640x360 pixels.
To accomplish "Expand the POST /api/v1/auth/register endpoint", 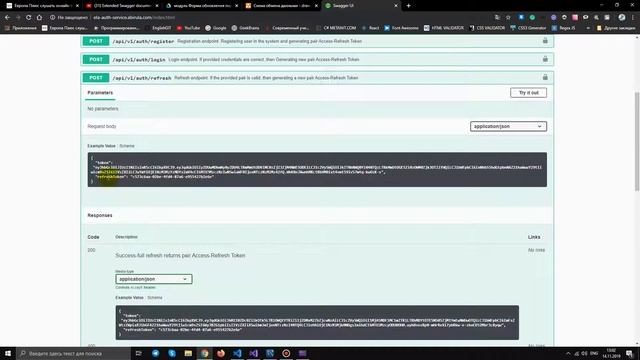I will pos(317,41).
